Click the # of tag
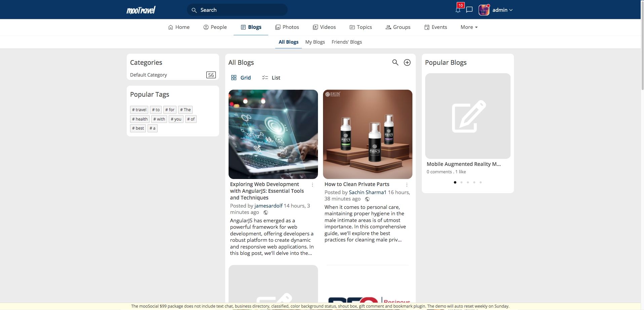The image size is (644, 310). tap(191, 119)
